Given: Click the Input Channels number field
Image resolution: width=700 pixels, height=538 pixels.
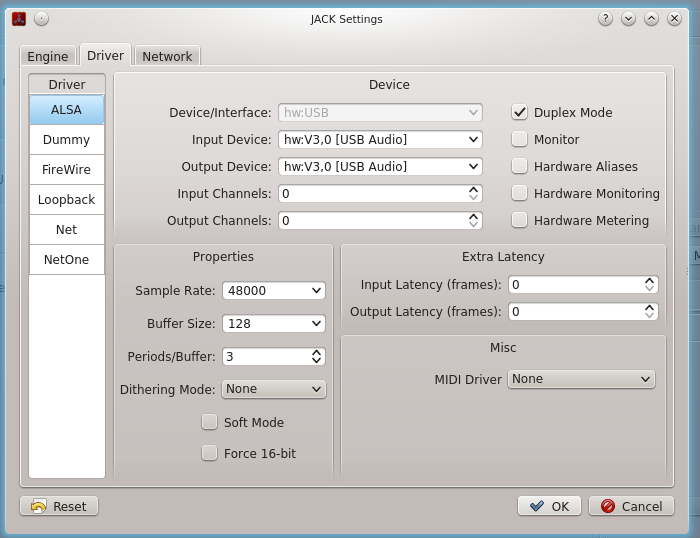Looking at the screenshot, I should pos(370,194).
